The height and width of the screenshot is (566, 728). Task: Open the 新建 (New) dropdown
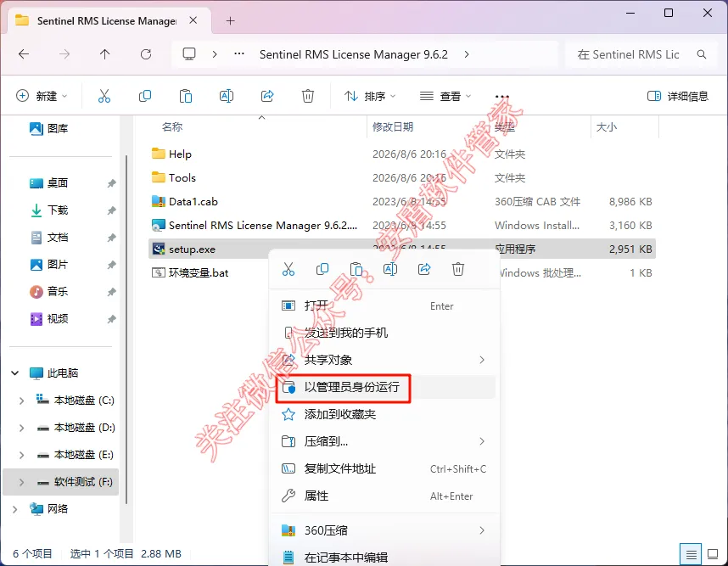[42, 96]
